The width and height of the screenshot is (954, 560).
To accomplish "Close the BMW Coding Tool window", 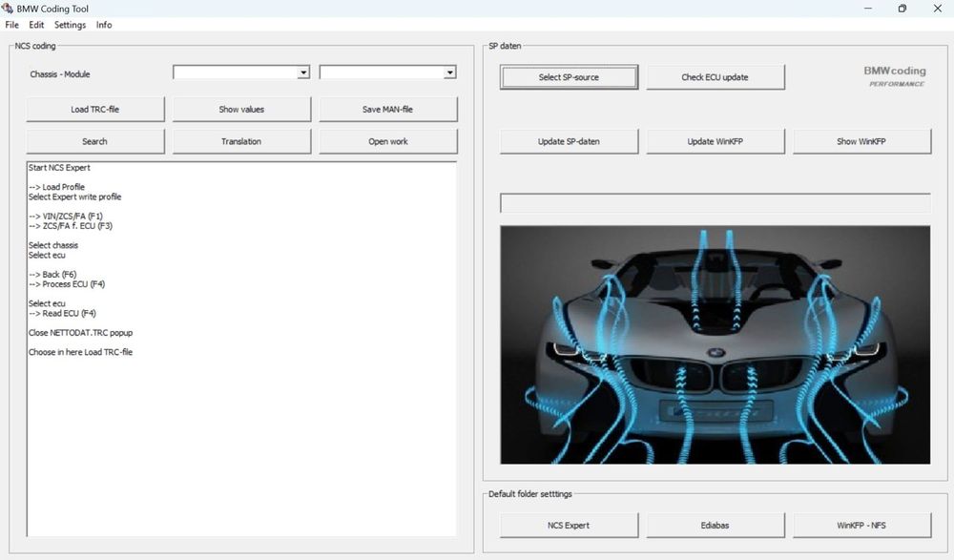I will [x=938, y=9].
